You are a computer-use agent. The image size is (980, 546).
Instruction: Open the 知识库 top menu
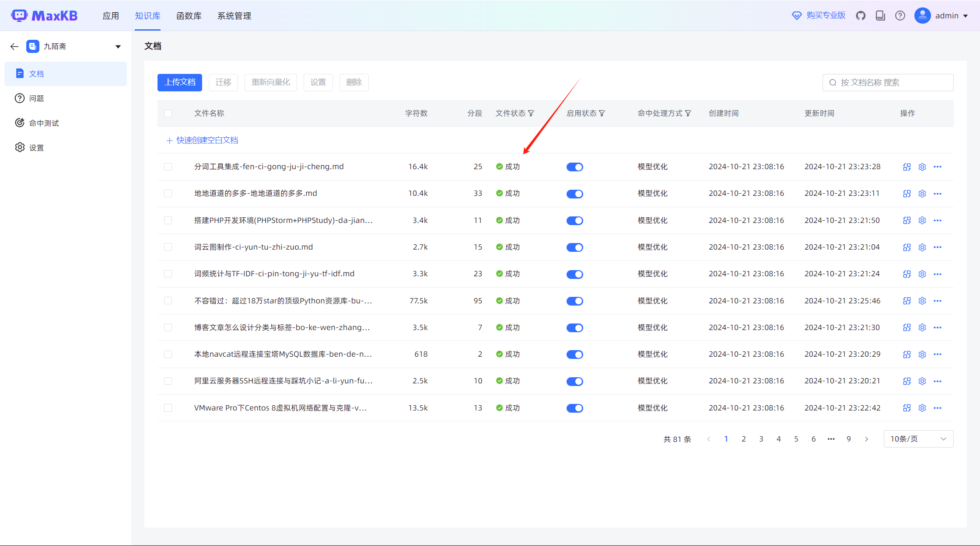(x=147, y=16)
